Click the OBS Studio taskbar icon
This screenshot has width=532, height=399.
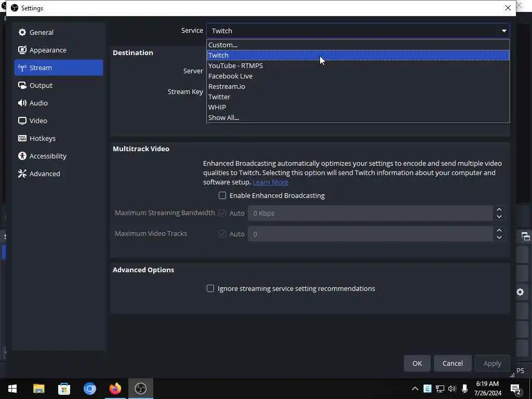click(x=140, y=389)
